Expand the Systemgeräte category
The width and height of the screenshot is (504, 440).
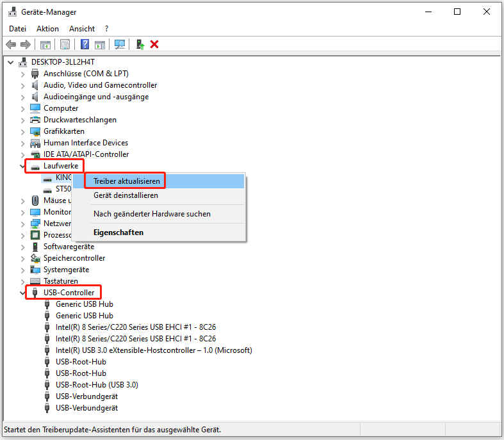22,270
